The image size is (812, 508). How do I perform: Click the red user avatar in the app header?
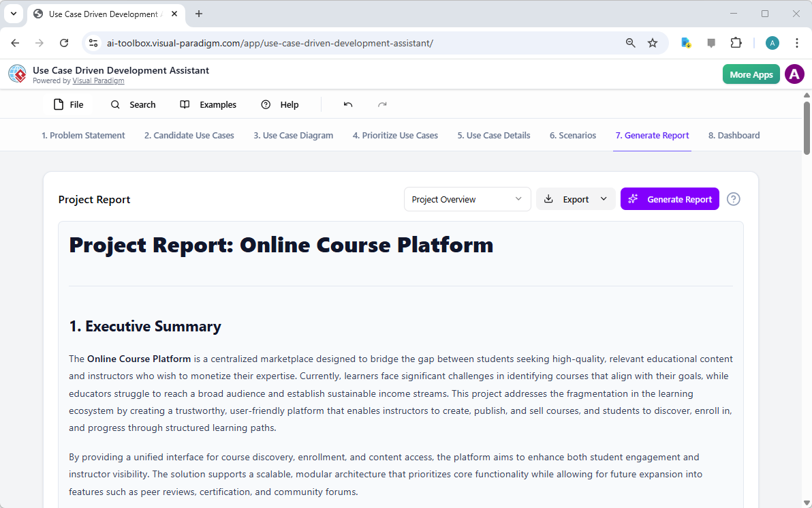794,74
